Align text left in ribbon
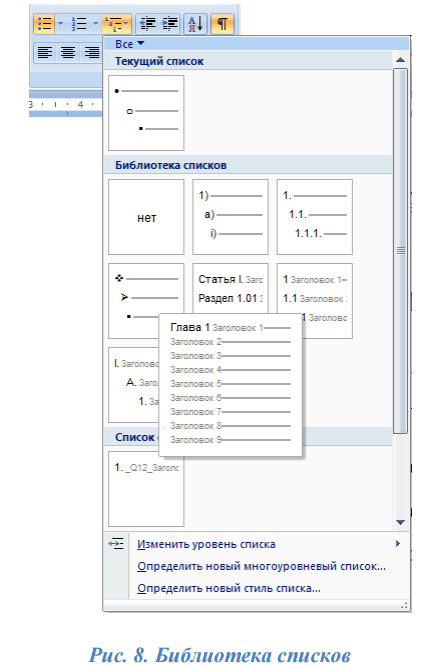 tap(45, 52)
